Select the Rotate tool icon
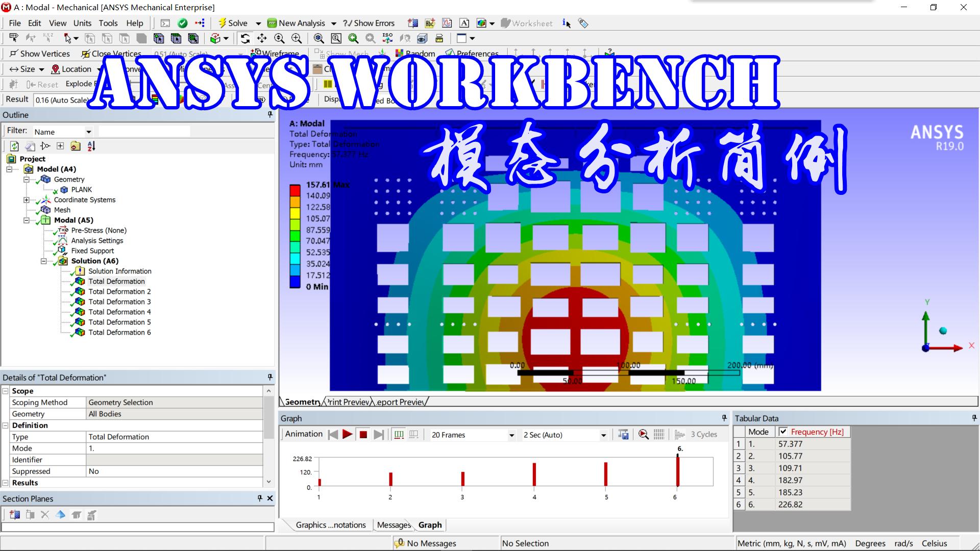980x551 pixels. [246, 38]
